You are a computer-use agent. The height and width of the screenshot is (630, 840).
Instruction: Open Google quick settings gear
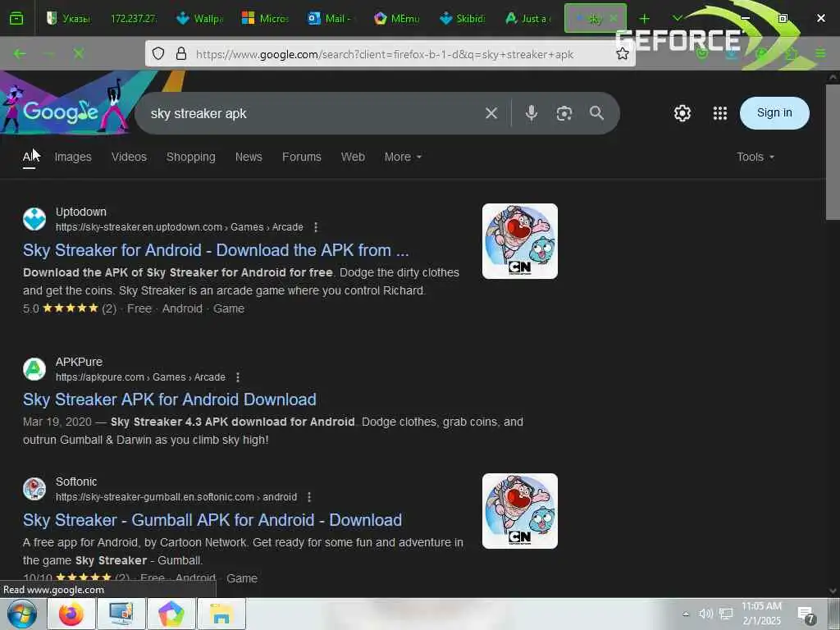[x=682, y=113]
